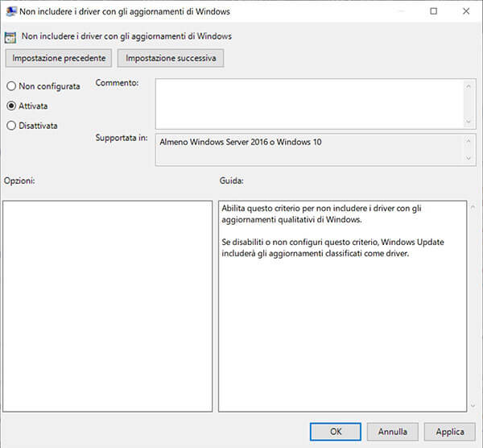Click the Supportata in scroll up arrow
The width and height of the screenshot is (483, 448).
(469, 141)
